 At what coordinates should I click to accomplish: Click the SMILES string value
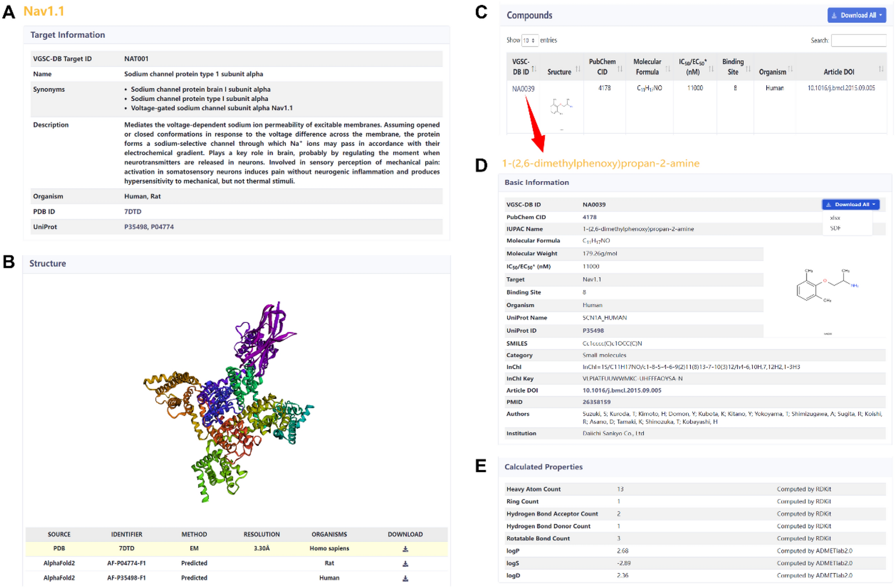612,343
